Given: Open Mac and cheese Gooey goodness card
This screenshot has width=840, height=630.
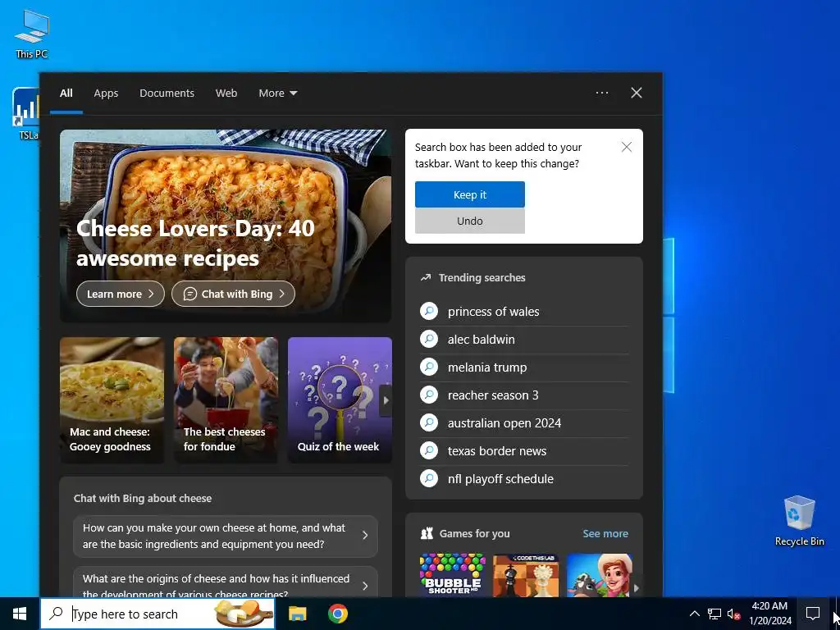Looking at the screenshot, I should point(112,400).
